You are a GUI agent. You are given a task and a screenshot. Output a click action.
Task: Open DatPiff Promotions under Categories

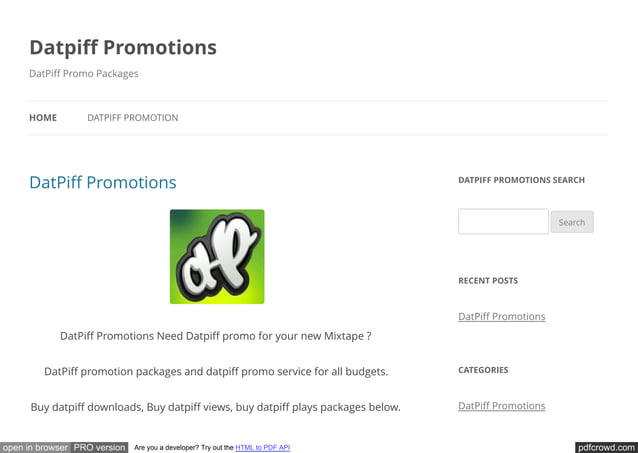click(x=501, y=406)
